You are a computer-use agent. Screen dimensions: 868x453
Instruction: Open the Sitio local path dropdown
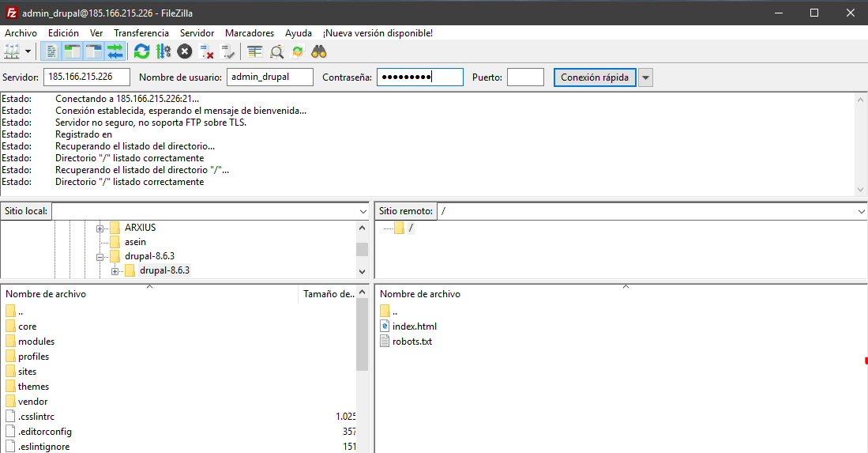[363, 212]
